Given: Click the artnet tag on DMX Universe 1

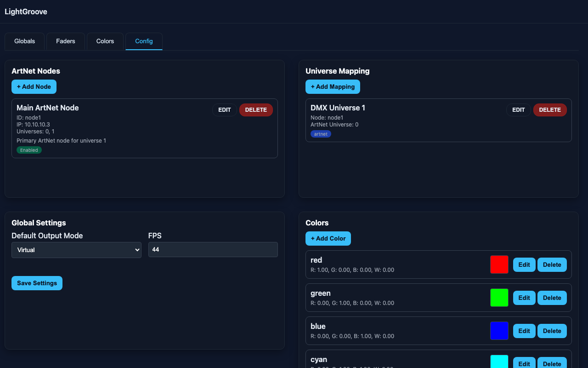Looking at the screenshot, I should pos(321,134).
